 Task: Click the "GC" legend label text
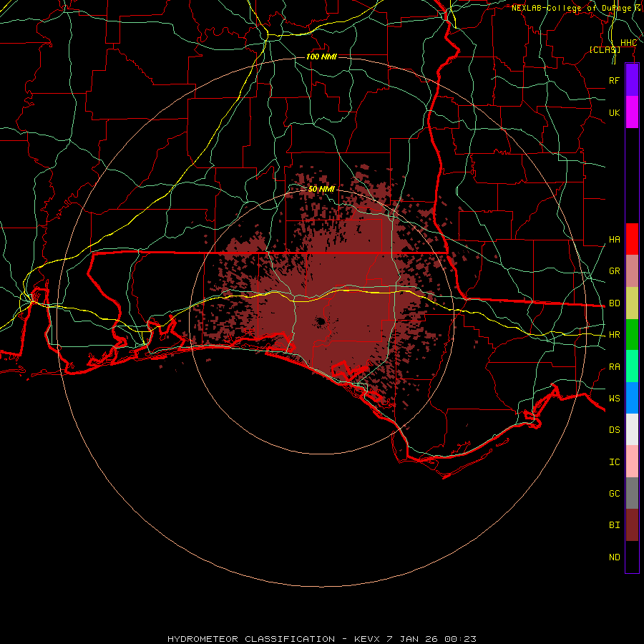[x=614, y=494]
